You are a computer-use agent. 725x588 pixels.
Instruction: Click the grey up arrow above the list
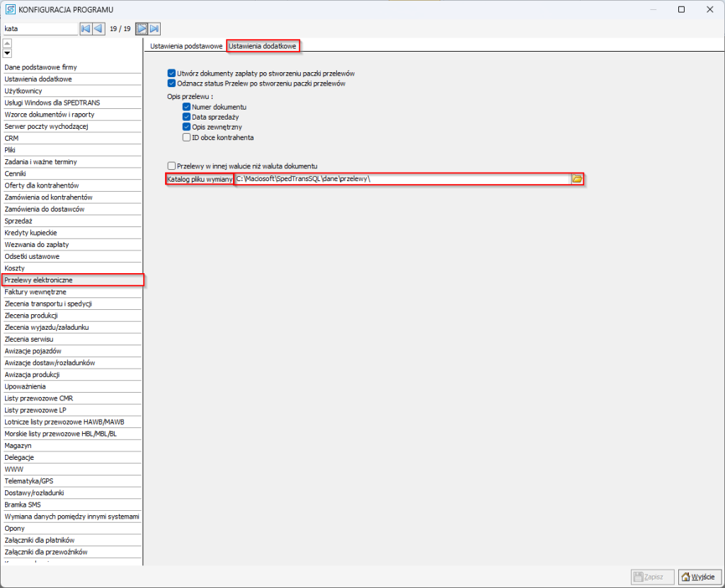click(x=7, y=43)
